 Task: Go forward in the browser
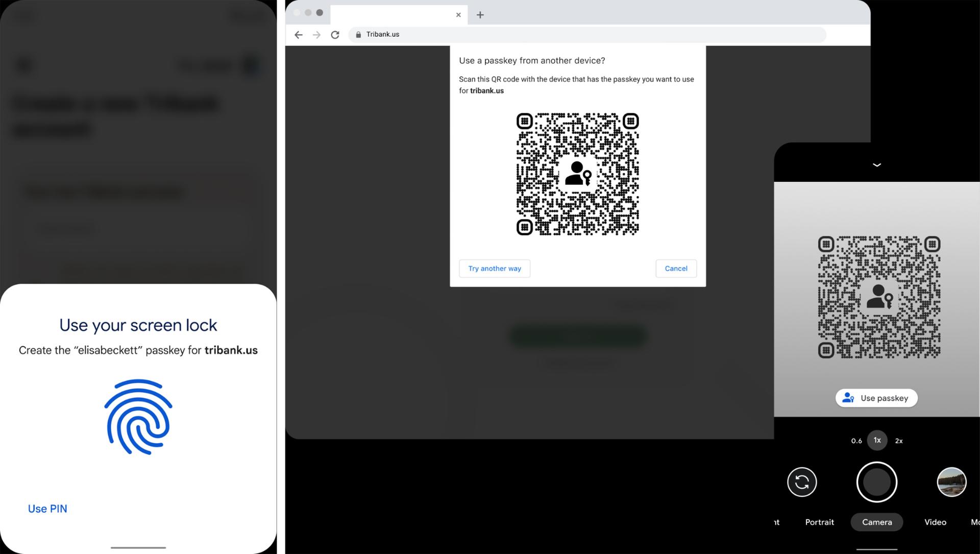coord(316,35)
